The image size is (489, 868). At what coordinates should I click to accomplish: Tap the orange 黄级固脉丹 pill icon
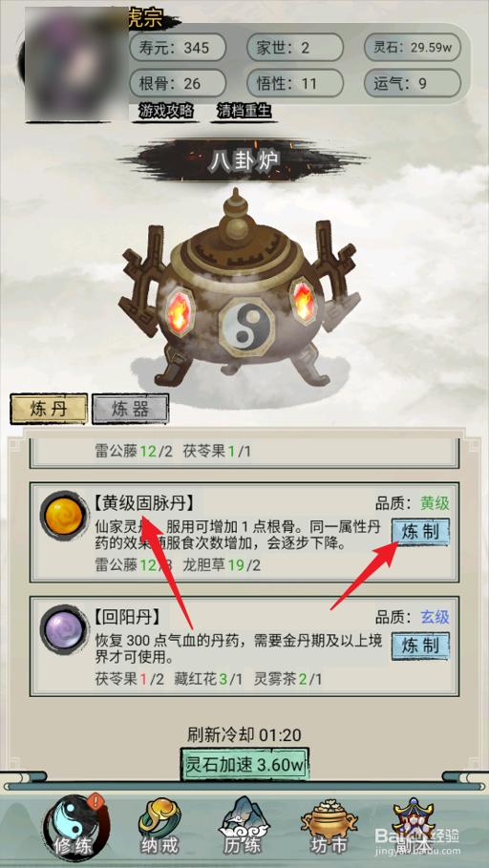click(x=64, y=517)
